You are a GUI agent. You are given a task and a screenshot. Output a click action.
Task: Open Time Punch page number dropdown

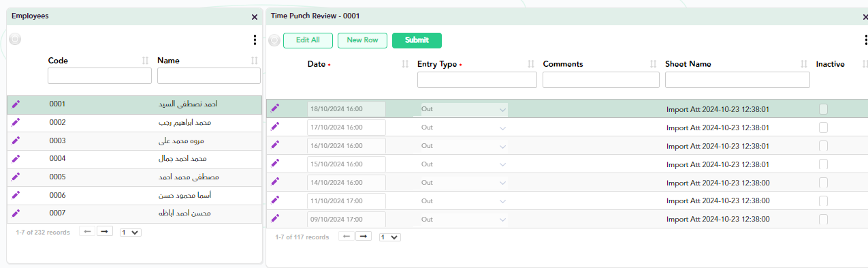tap(390, 237)
